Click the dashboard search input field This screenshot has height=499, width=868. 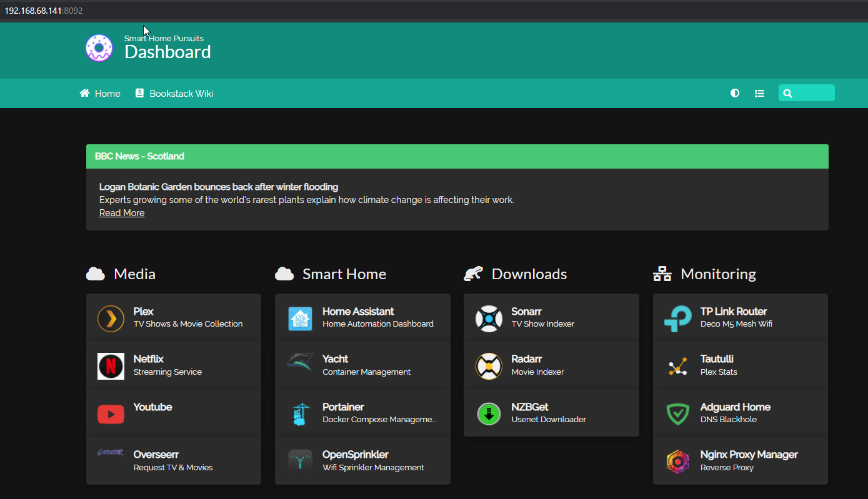coord(806,93)
